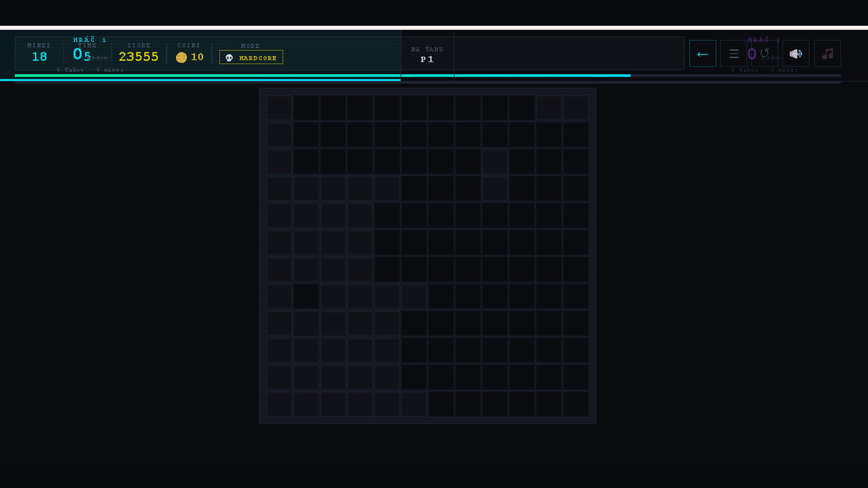Click the mines counter 18
Screen dimensions: 868x488
(39, 56)
